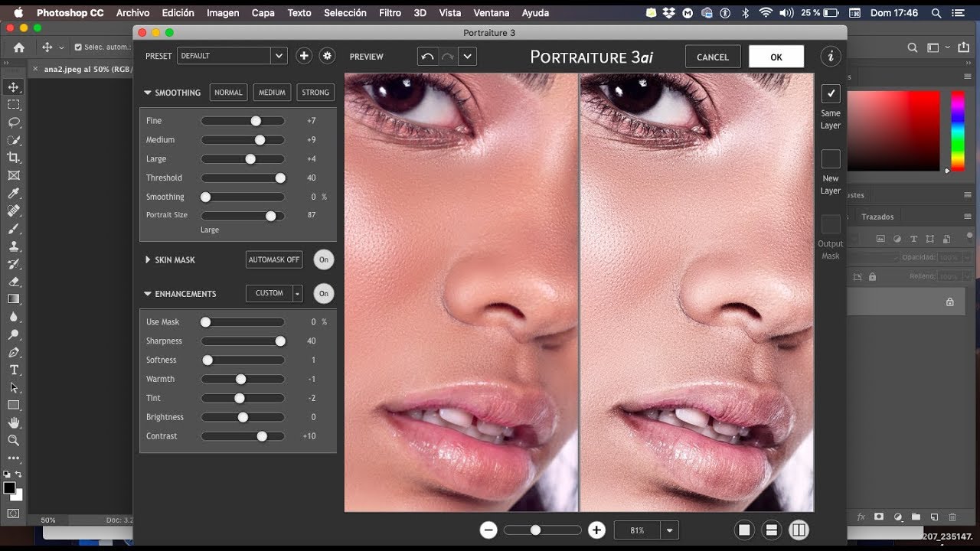Select the Lasso tool
The image size is (980, 551).
point(14,122)
